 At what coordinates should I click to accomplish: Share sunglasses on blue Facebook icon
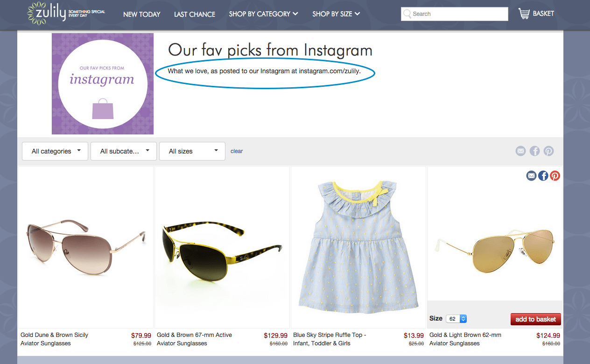(x=543, y=175)
